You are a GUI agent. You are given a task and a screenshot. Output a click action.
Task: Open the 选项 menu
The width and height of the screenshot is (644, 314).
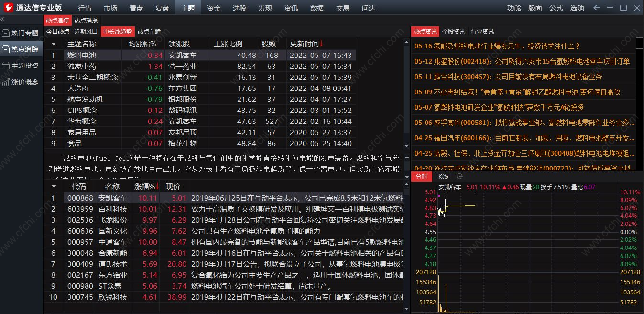[577, 8]
